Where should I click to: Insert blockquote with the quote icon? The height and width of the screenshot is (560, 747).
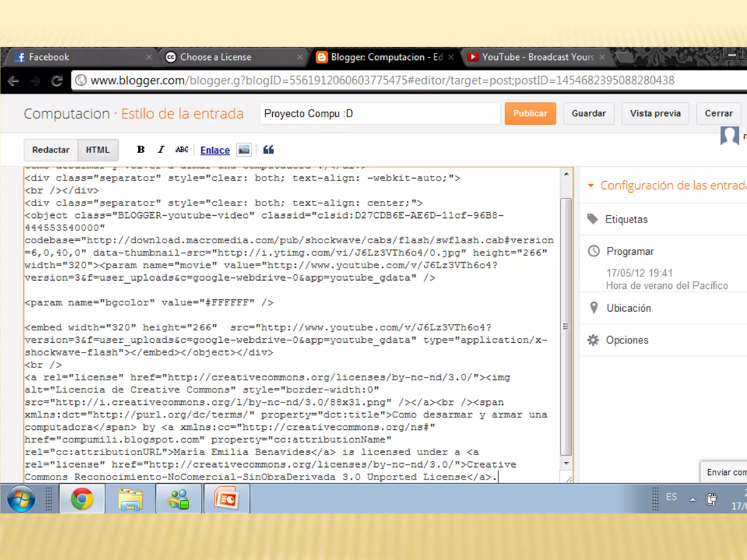pyautogui.click(x=268, y=150)
